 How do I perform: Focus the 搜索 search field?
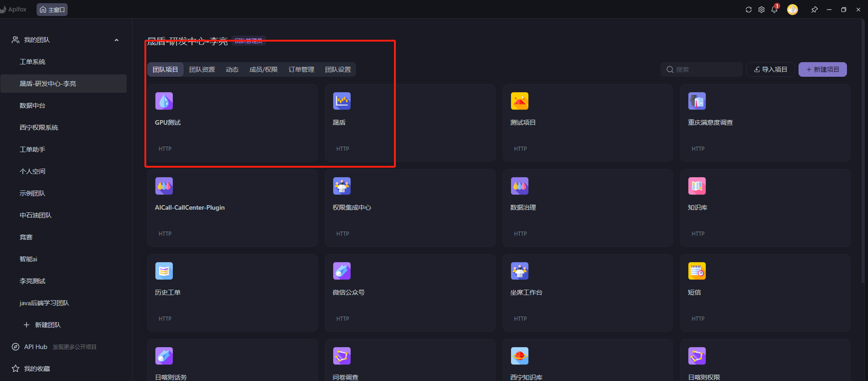tap(702, 69)
